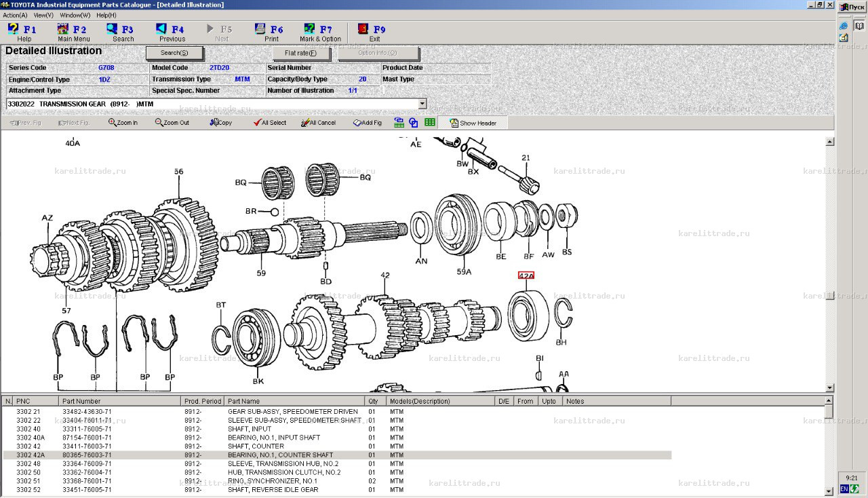Open the Internet Explorer quick launch icon
Image resolution: width=868 pixels, height=498 pixels.
[x=844, y=26]
